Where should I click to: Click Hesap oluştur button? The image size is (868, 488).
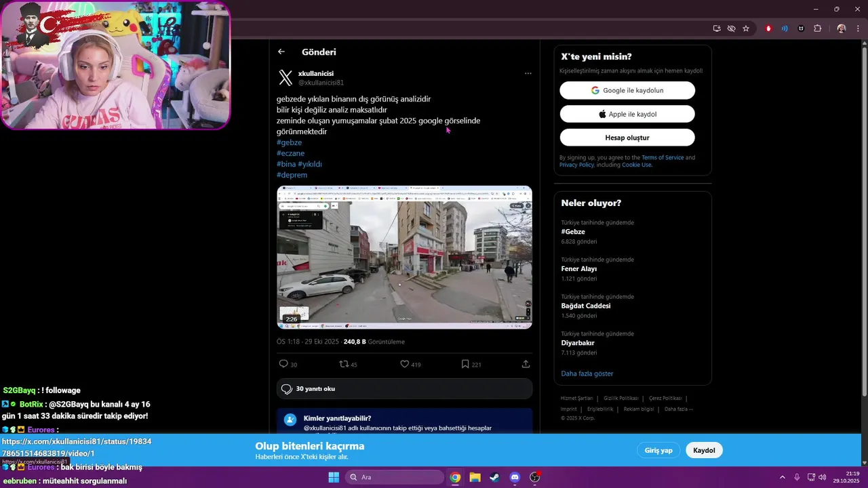tap(627, 138)
